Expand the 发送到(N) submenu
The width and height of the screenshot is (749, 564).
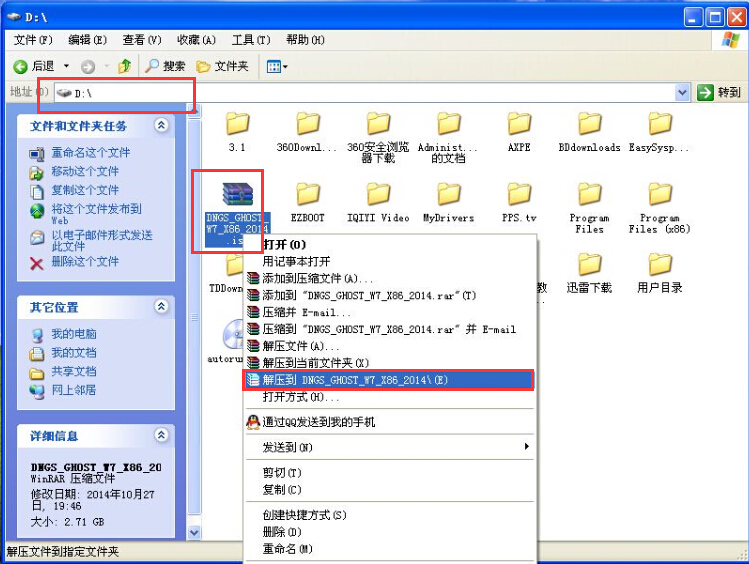[x=389, y=447]
